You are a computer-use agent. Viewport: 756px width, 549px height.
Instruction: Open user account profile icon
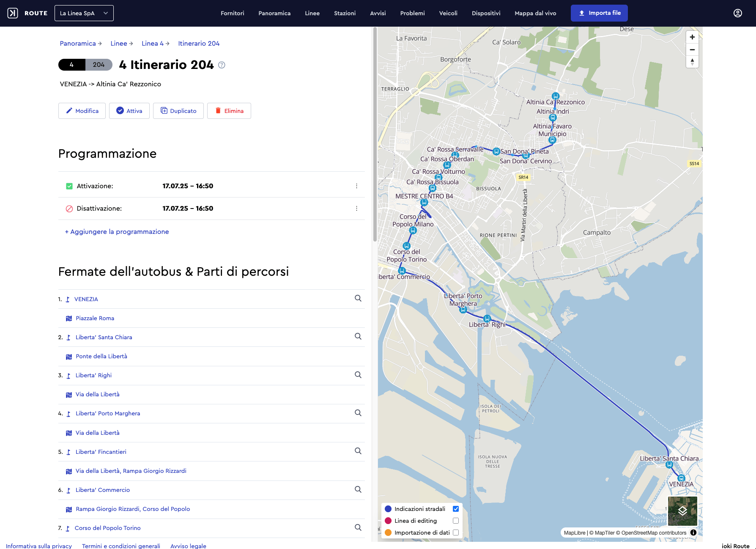tap(737, 13)
